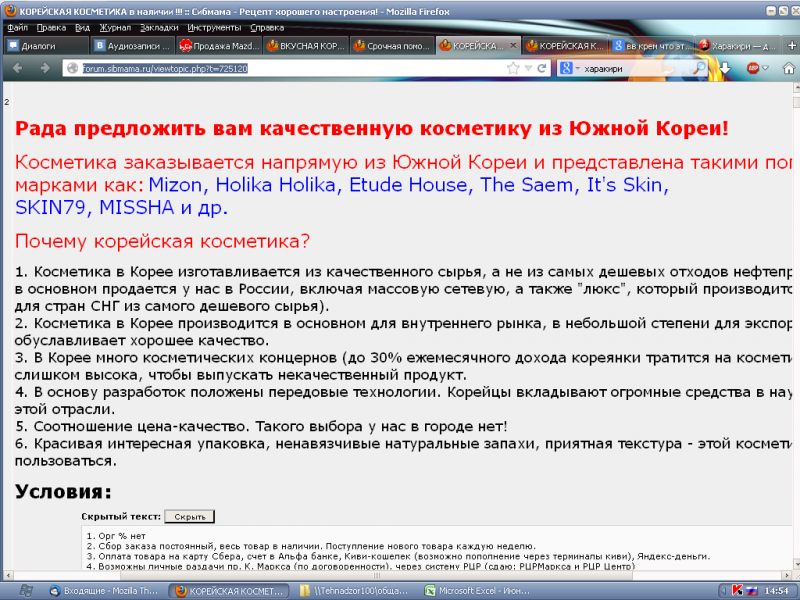This screenshot has height=600, width=800.
Task: Switch to the second КОРЕЙСКАЯ К tab
Action: coord(565,45)
